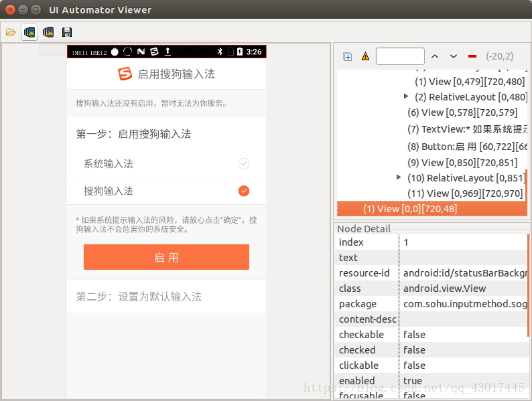Click the battery icon in phone status bar

tap(240, 52)
